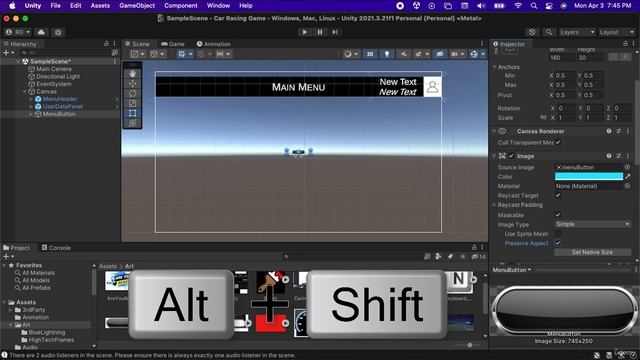640x360 pixels.
Task: Expand the MenuButton node in Hierarchy
Action: (x=31, y=114)
